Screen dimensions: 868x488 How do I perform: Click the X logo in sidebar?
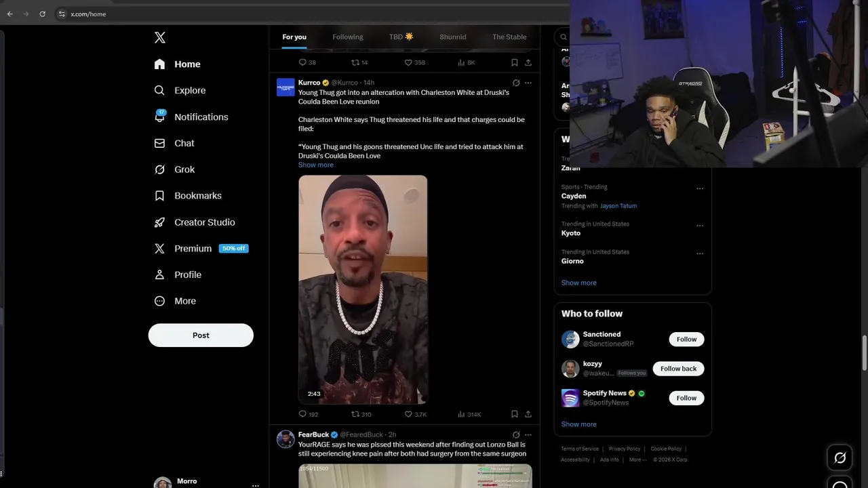coord(160,38)
